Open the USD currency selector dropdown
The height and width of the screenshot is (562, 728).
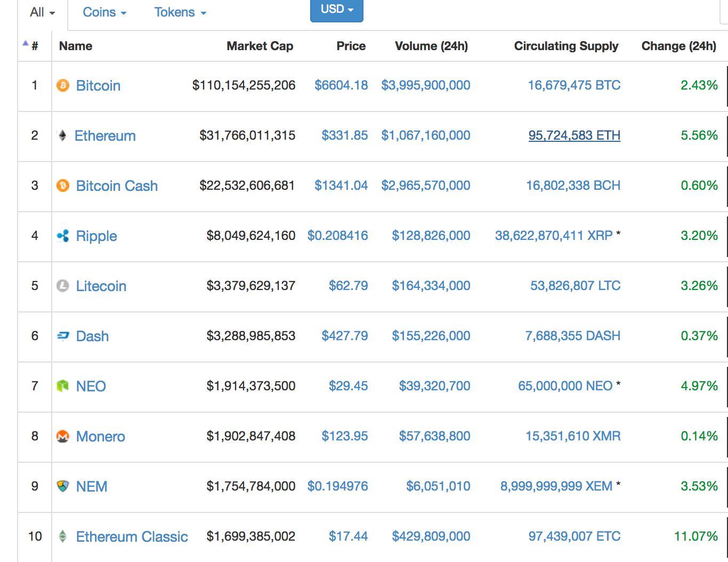pos(336,10)
